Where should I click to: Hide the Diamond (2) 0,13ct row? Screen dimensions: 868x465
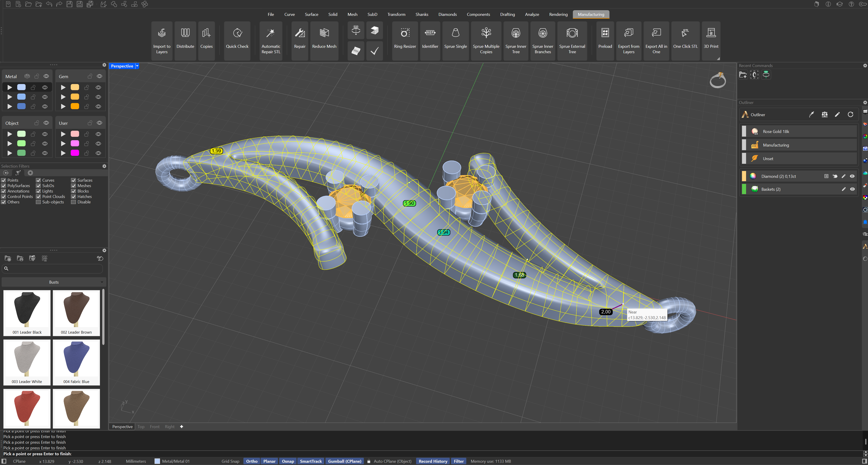[x=852, y=176]
